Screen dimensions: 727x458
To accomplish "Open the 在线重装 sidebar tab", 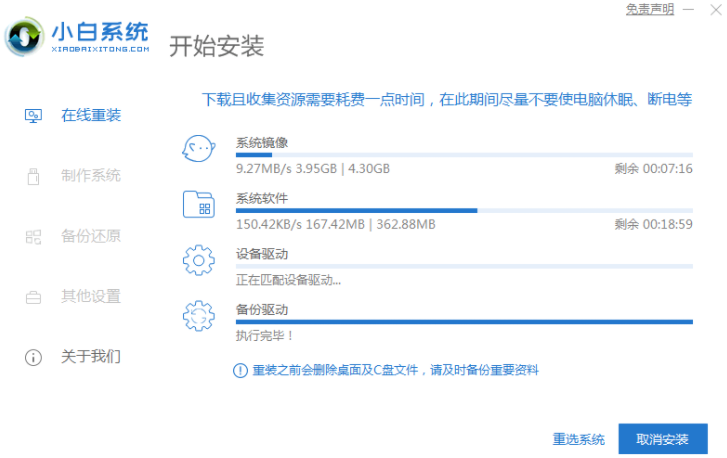I will tap(90, 115).
